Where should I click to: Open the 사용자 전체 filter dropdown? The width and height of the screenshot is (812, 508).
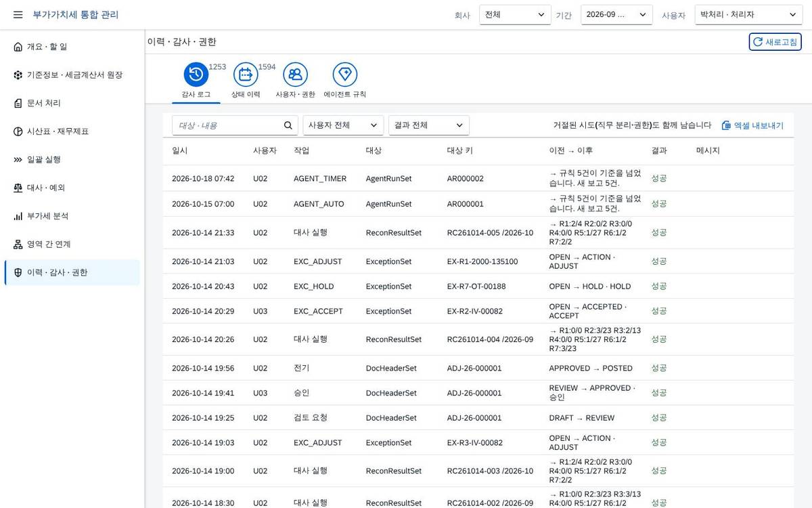tap(343, 125)
